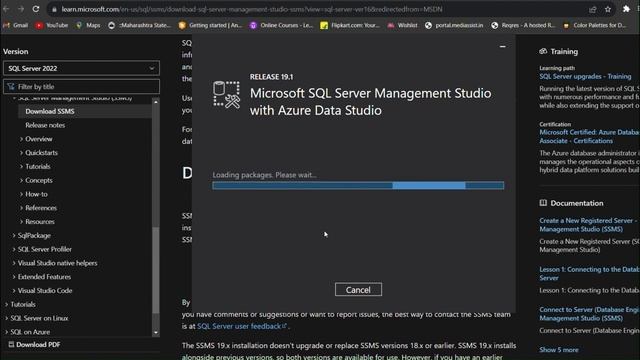Viewport: 640px width, 360px height.
Task: Click the Download PDF icon
Action: (x=11, y=344)
